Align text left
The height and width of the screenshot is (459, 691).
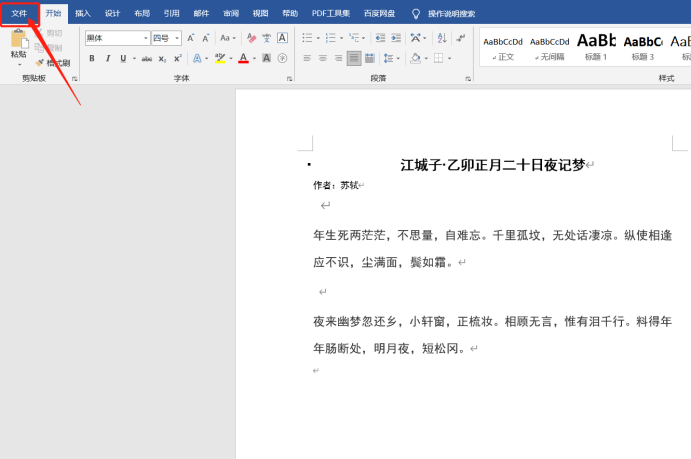click(x=307, y=58)
